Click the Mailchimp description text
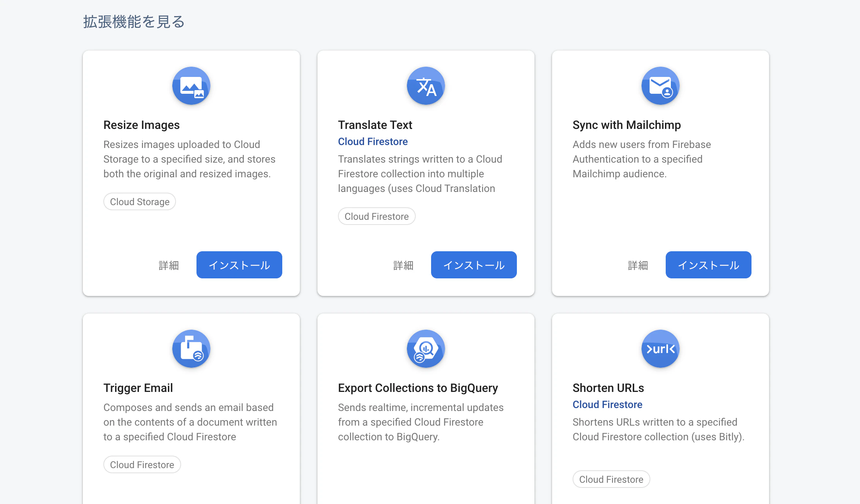 [x=642, y=159]
